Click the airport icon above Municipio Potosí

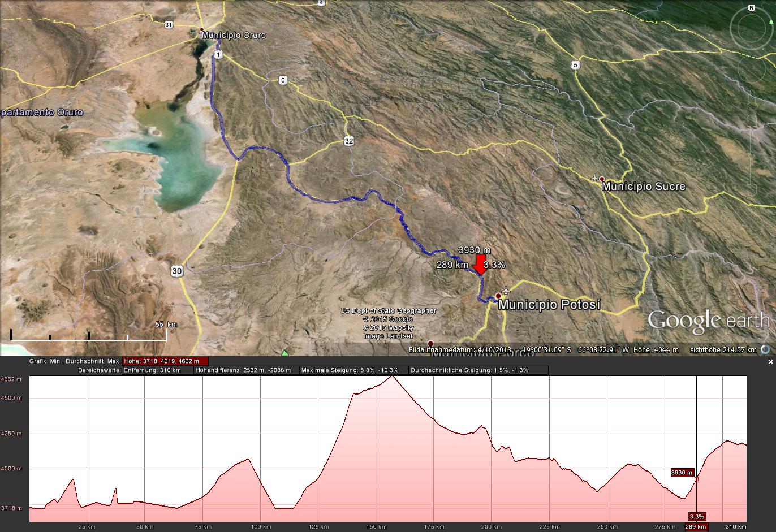click(506, 291)
